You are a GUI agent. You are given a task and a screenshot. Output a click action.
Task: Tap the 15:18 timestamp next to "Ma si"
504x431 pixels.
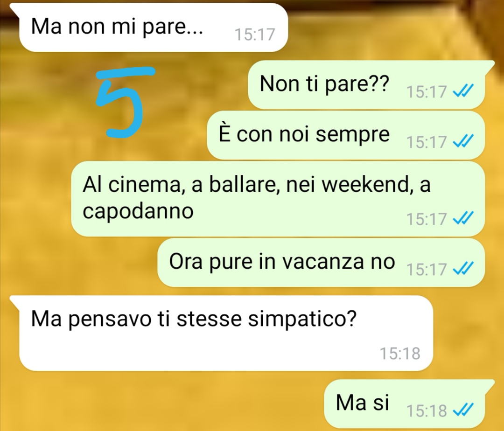[x=427, y=410]
